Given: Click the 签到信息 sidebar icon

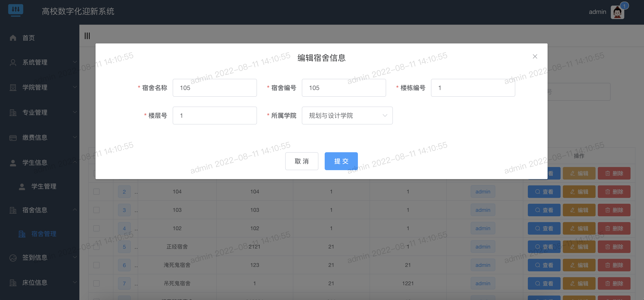Looking at the screenshot, I should pyautogui.click(x=13, y=257).
